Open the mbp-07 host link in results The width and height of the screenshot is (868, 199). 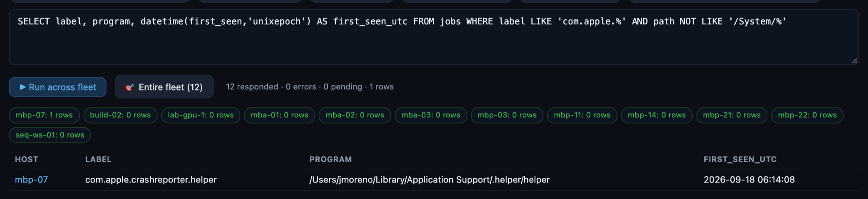(31, 180)
